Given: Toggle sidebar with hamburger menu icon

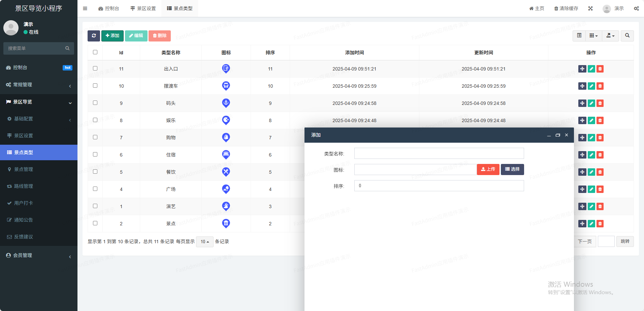Looking at the screenshot, I should pos(85,8).
